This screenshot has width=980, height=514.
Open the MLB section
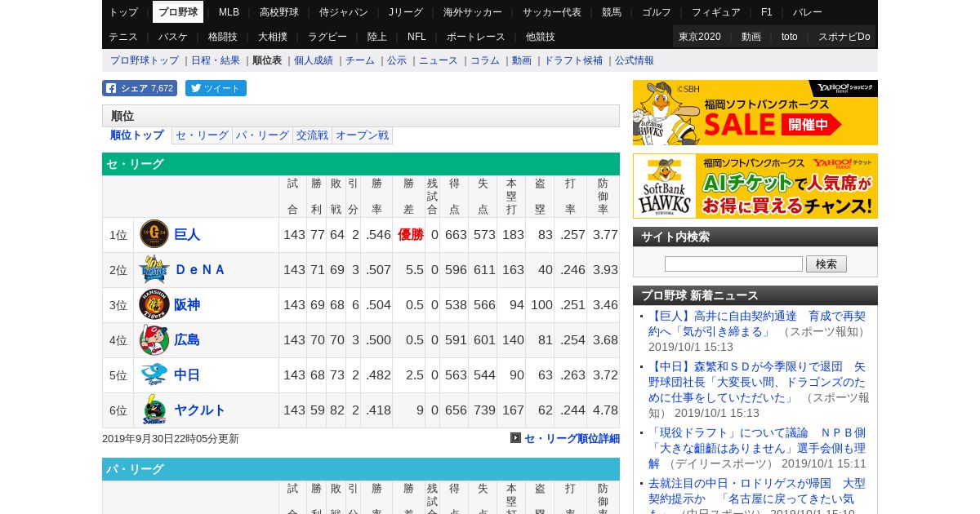tap(229, 12)
